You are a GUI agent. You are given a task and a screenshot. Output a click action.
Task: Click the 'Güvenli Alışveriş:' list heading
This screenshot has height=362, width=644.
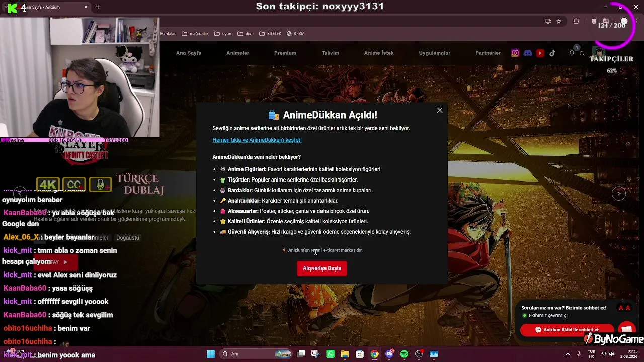(249, 232)
